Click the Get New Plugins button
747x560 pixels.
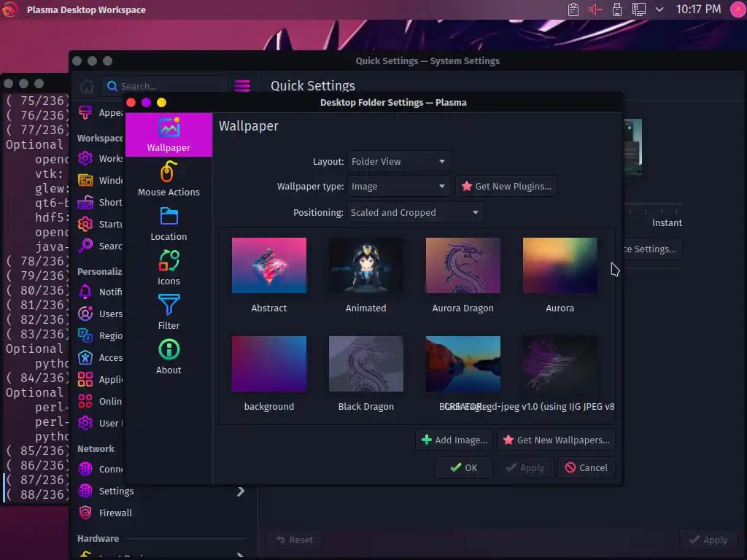pyautogui.click(x=506, y=186)
